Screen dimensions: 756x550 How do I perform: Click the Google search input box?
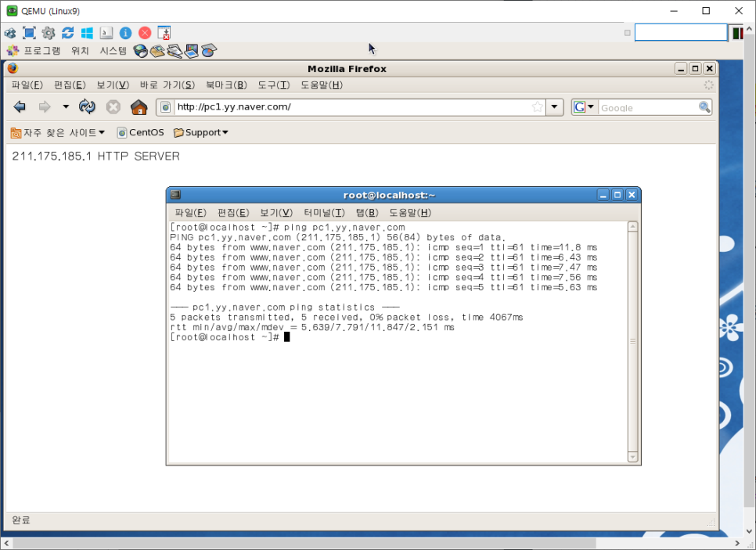(x=647, y=107)
